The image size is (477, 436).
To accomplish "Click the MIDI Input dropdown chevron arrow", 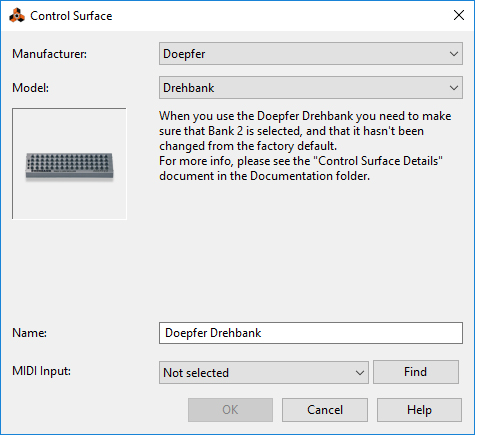I will pos(359,373).
